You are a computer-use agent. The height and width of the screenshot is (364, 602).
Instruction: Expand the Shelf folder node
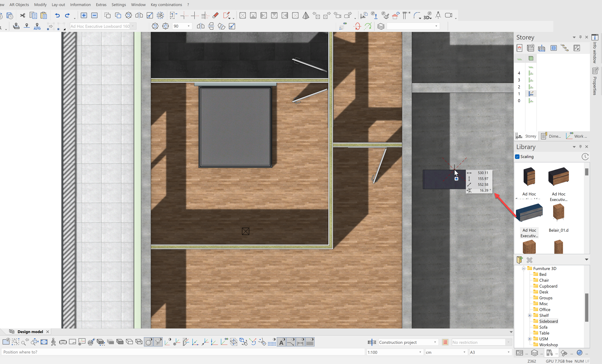coord(530,315)
